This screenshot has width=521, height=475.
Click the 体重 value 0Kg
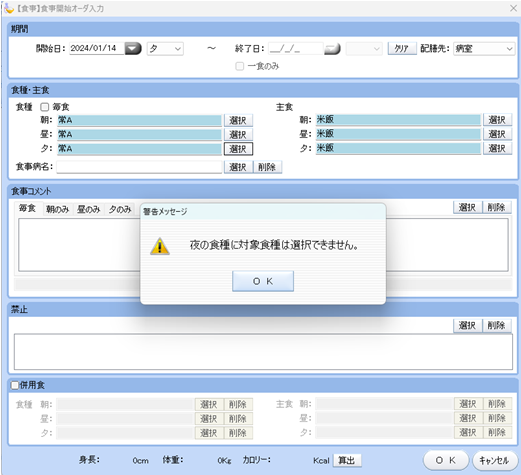[224, 461]
